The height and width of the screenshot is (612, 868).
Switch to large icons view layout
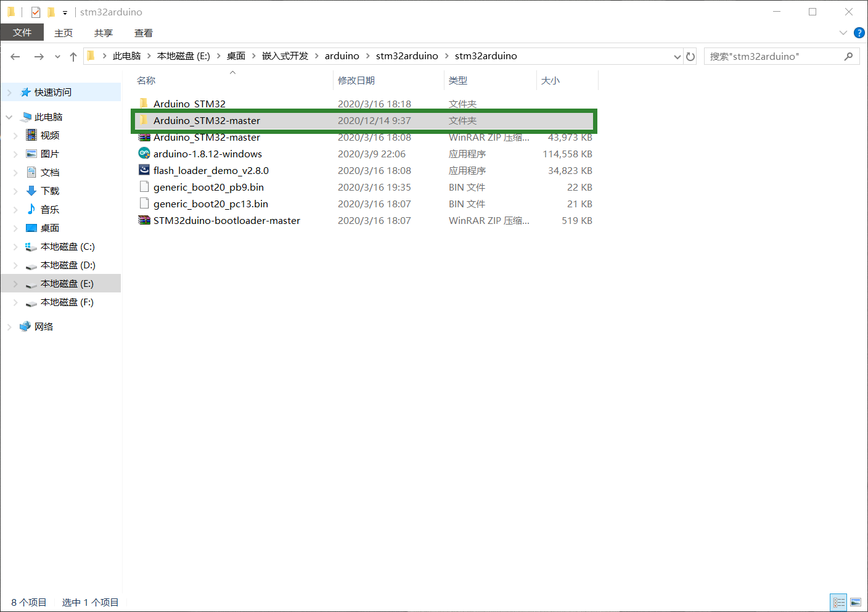[x=856, y=602]
